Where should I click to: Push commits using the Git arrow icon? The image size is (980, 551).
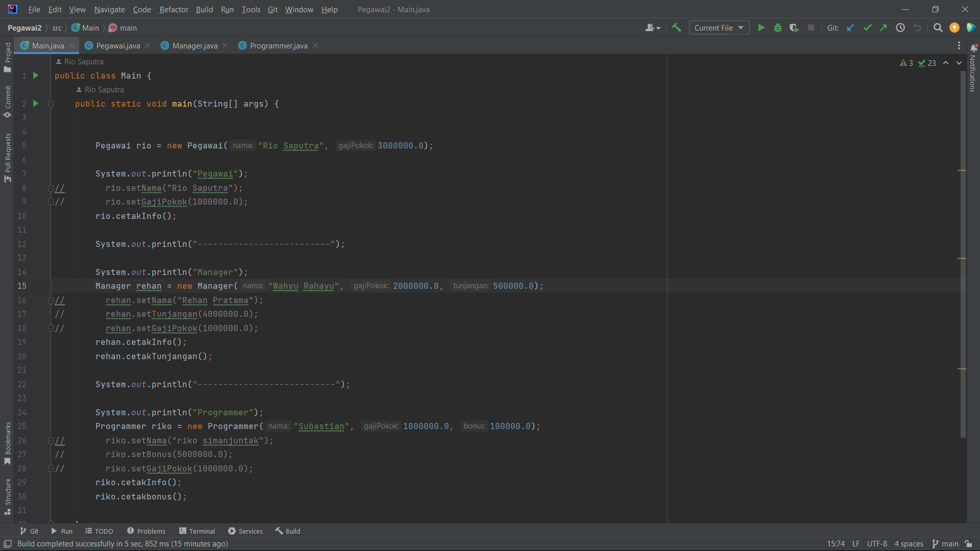pos(884,28)
